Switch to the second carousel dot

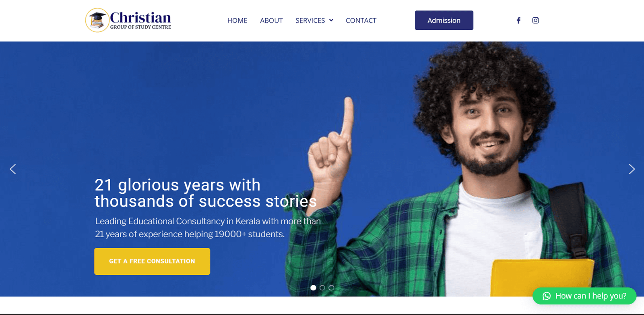tap(322, 288)
